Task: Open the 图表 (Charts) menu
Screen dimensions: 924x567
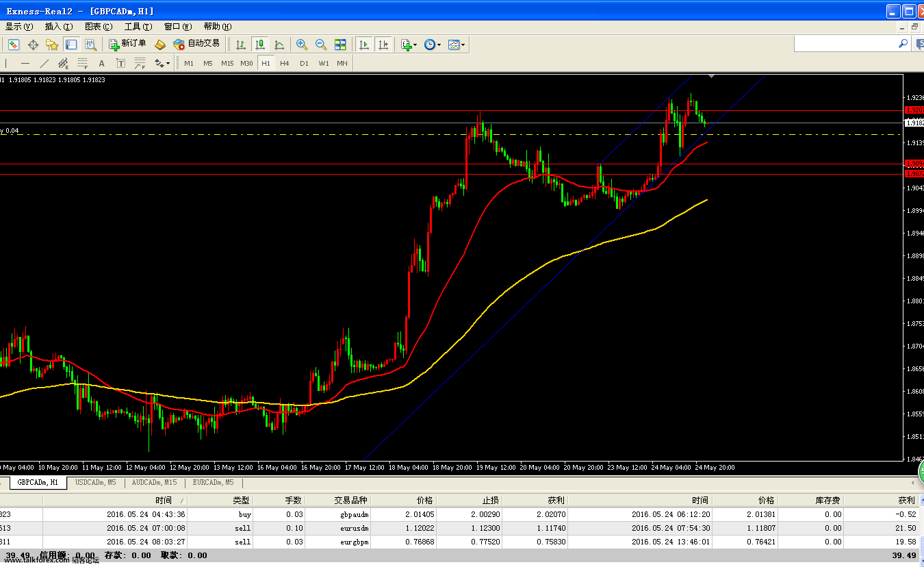Action: (99, 27)
